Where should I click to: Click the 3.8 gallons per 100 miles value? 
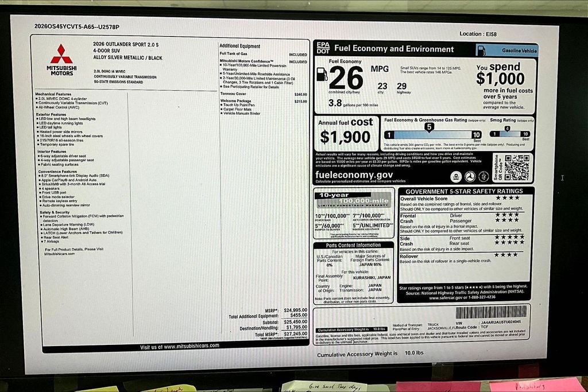pos(335,103)
